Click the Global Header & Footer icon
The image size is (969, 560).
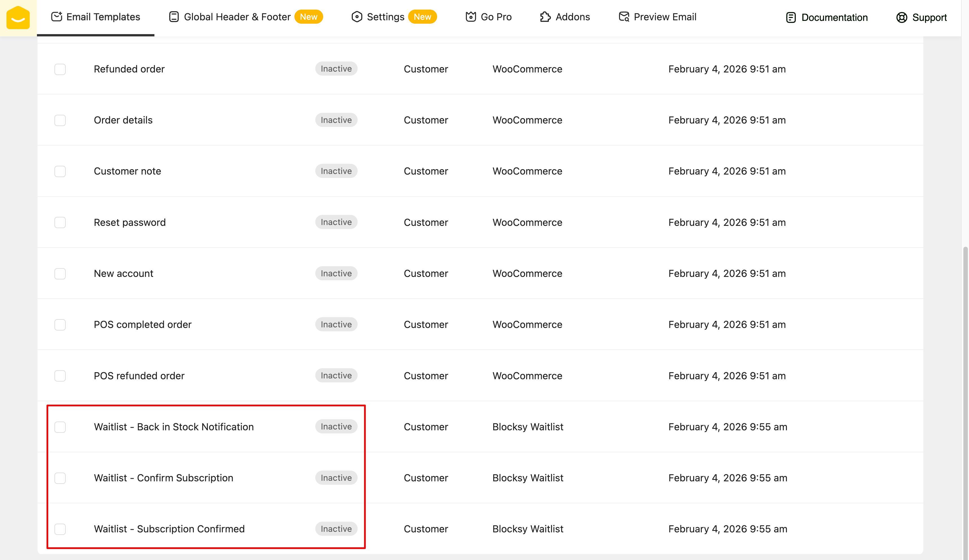click(174, 17)
